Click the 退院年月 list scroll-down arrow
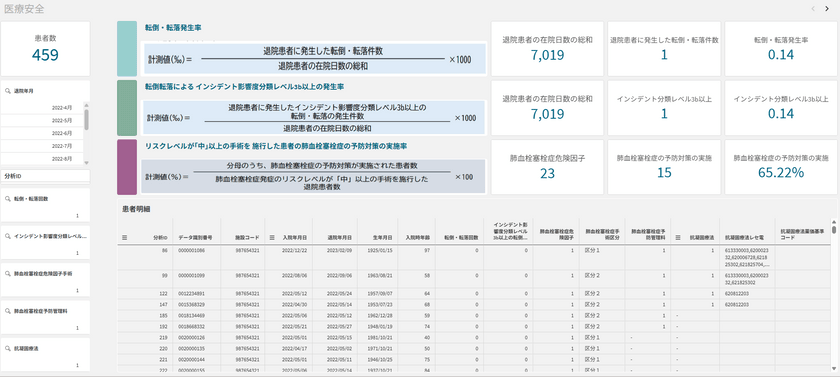 pos(86,162)
